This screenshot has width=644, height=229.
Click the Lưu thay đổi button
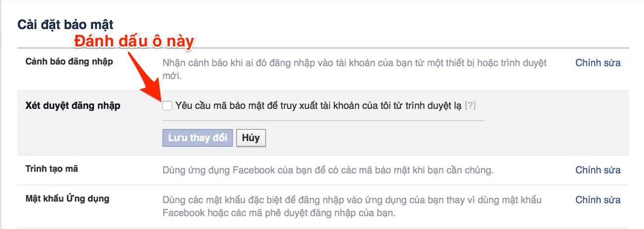tap(198, 138)
